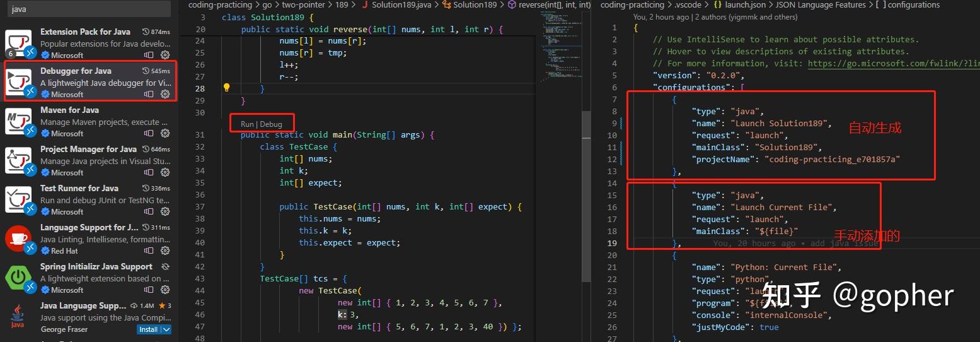
Task: Click the sync icon beside Language Support gear
Action: point(149,251)
